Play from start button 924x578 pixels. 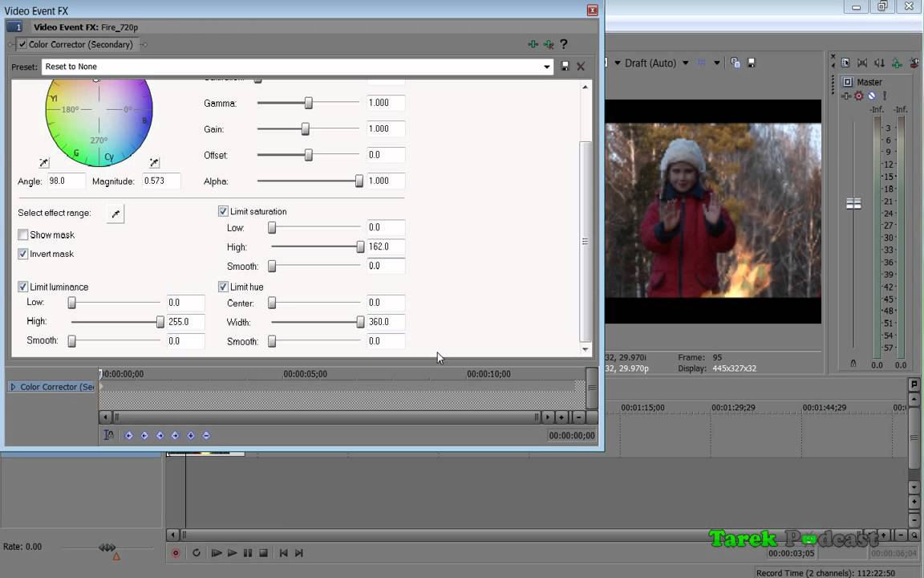pyautogui.click(x=217, y=553)
